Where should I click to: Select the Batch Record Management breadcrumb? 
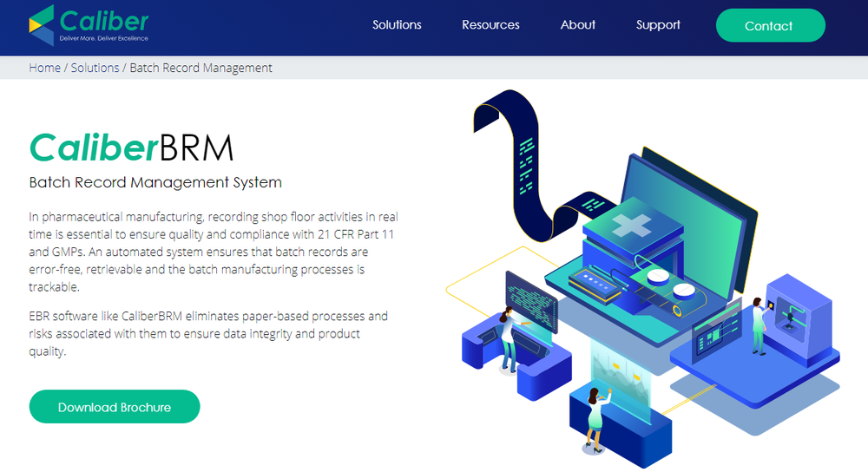(201, 68)
